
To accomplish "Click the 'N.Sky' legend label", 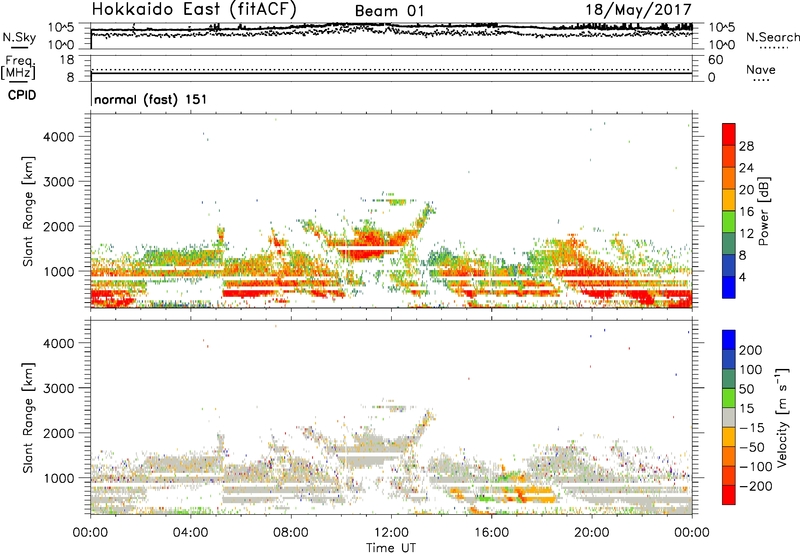I will [x=19, y=37].
